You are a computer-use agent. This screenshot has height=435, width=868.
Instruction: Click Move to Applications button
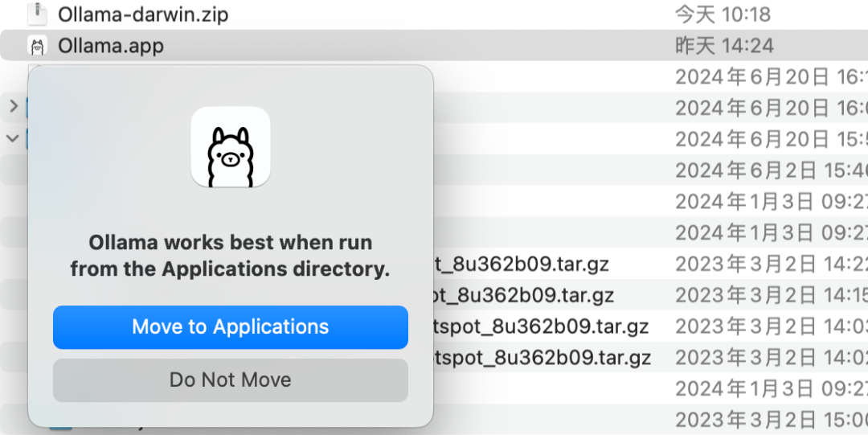[x=231, y=327]
